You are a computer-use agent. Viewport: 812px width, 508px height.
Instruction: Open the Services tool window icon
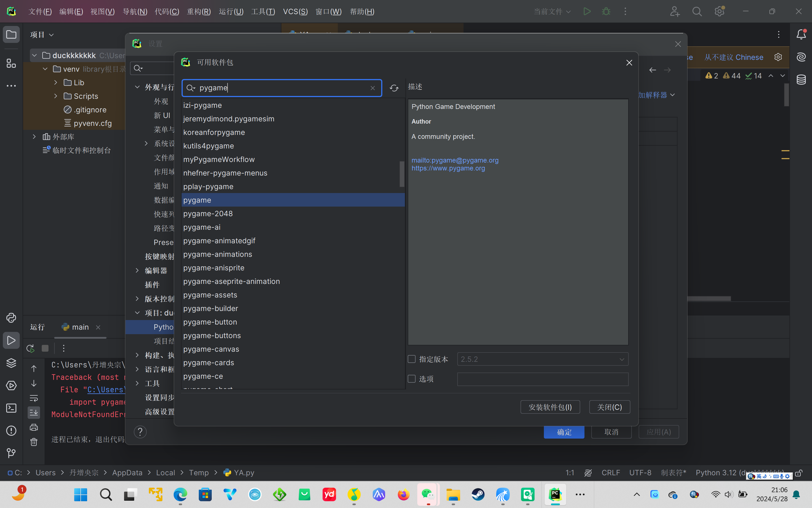coord(11,385)
